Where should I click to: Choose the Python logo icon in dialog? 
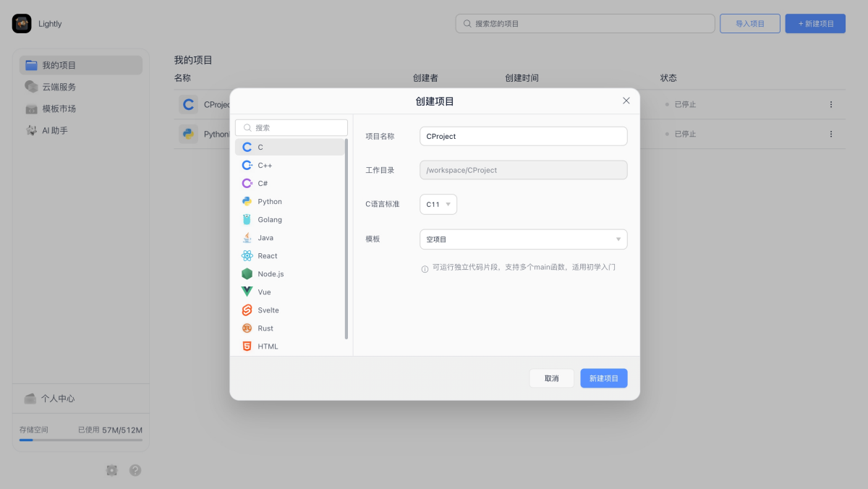(247, 201)
